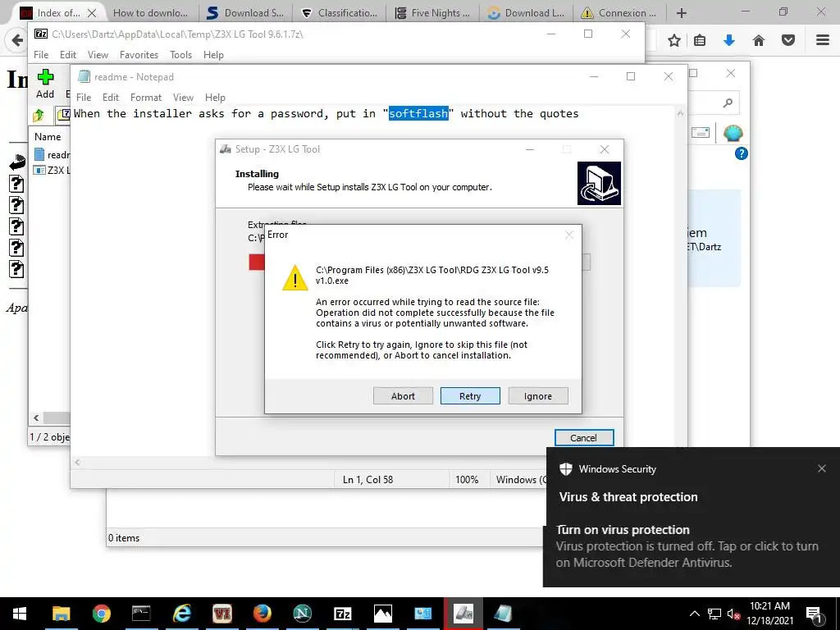The width and height of the screenshot is (840, 630).
Task: Click the muted volume tray icon
Action: (734, 614)
